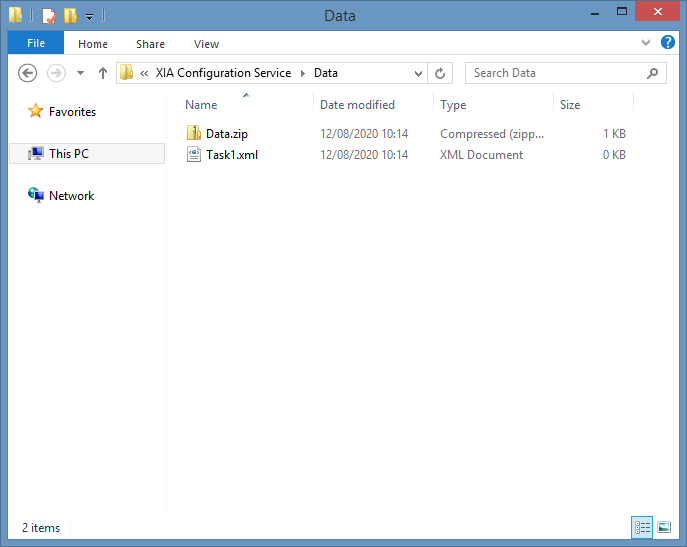Screen dimensions: 687x547
Task: Sort by Date modified column header
Action: point(357,105)
